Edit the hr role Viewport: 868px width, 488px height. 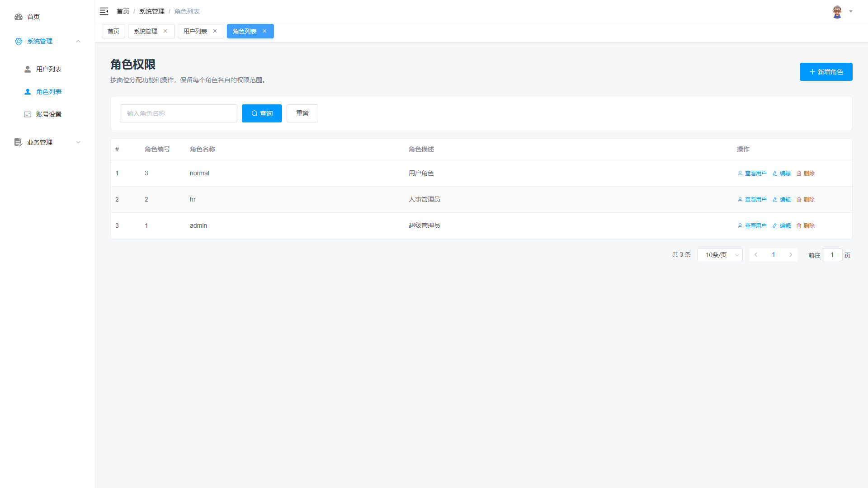point(782,200)
